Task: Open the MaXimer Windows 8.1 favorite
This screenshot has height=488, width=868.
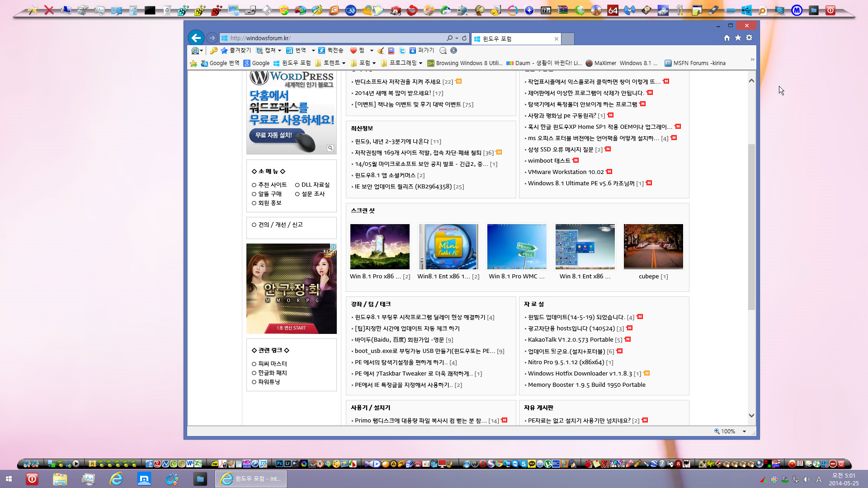Action: click(621, 63)
